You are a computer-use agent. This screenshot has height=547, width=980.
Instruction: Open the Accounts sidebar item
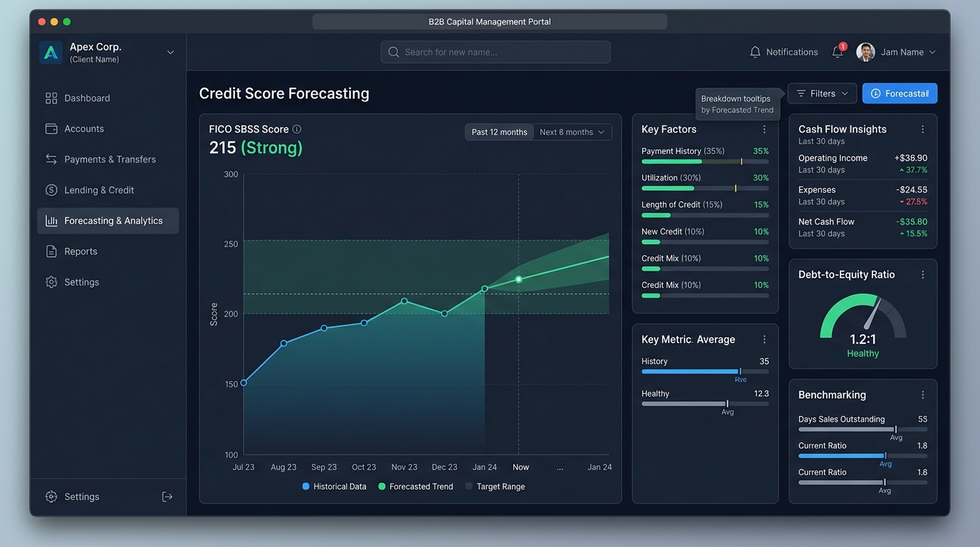click(x=108, y=129)
